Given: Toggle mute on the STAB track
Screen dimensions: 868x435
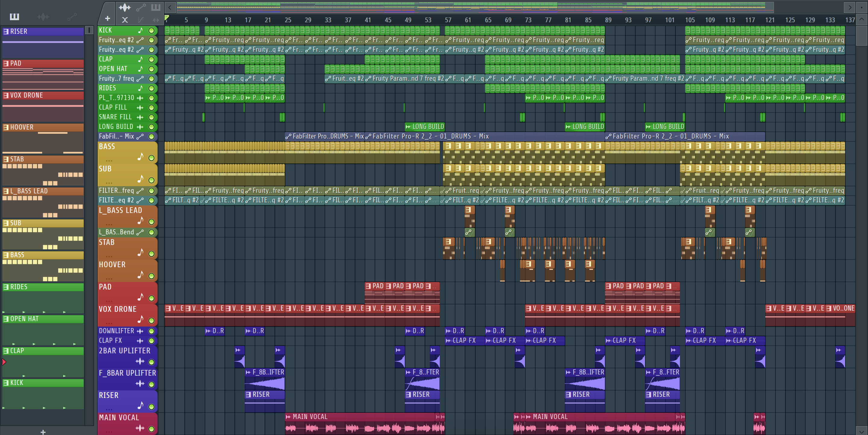Looking at the screenshot, I should [x=152, y=254].
